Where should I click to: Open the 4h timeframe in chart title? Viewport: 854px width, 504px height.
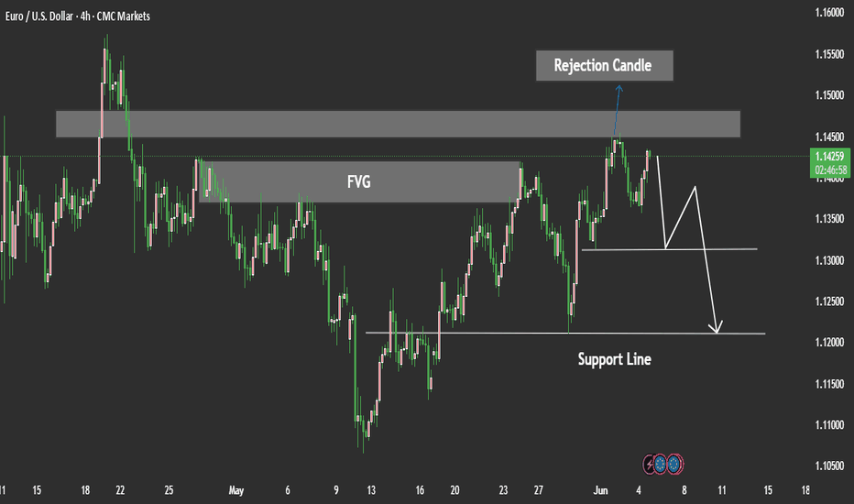tap(85, 16)
